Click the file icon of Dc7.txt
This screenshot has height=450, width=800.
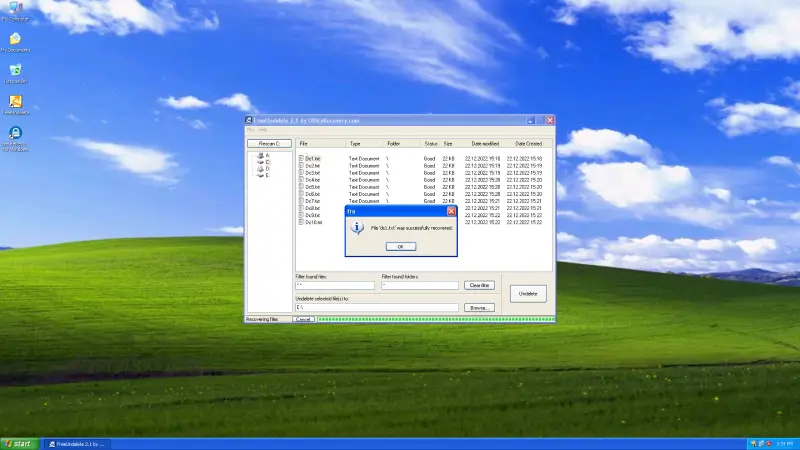pos(301,201)
